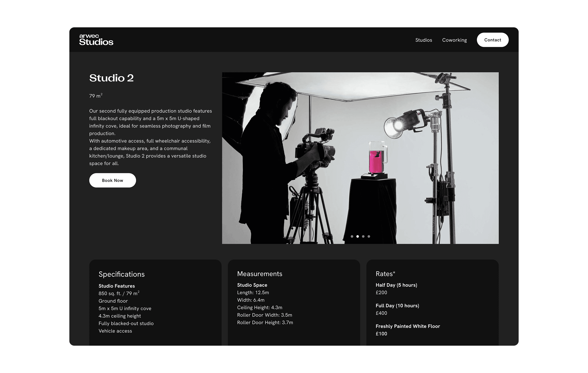The image size is (588, 373).
Task: Click the Studio Space subheading
Action: [x=252, y=285]
